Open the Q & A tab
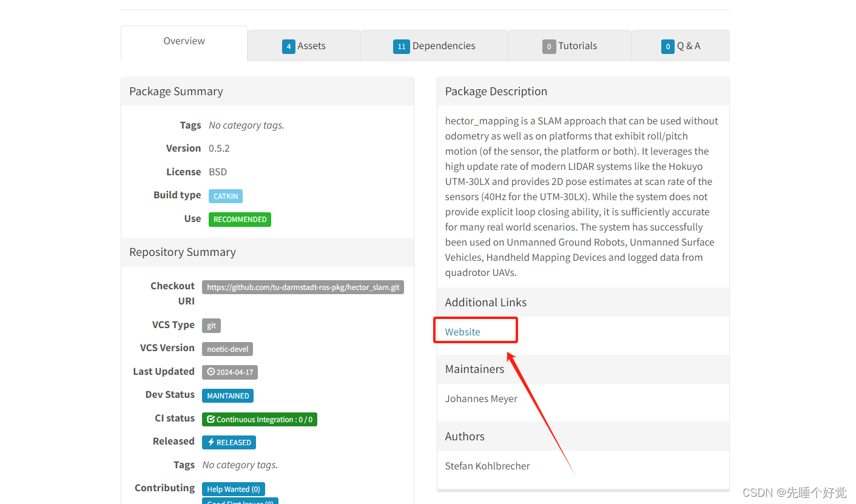Viewport: 856px width, 504px height. click(x=681, y=46)
